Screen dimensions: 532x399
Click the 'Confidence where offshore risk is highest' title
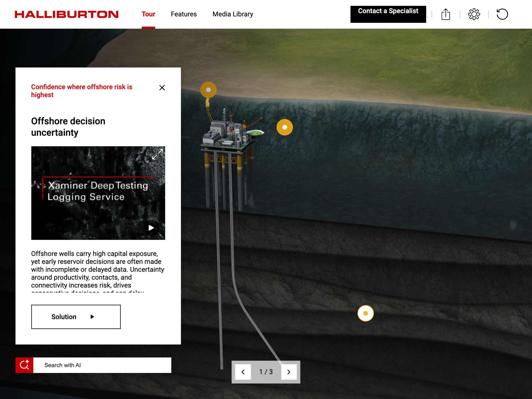[x=82, y=91]
